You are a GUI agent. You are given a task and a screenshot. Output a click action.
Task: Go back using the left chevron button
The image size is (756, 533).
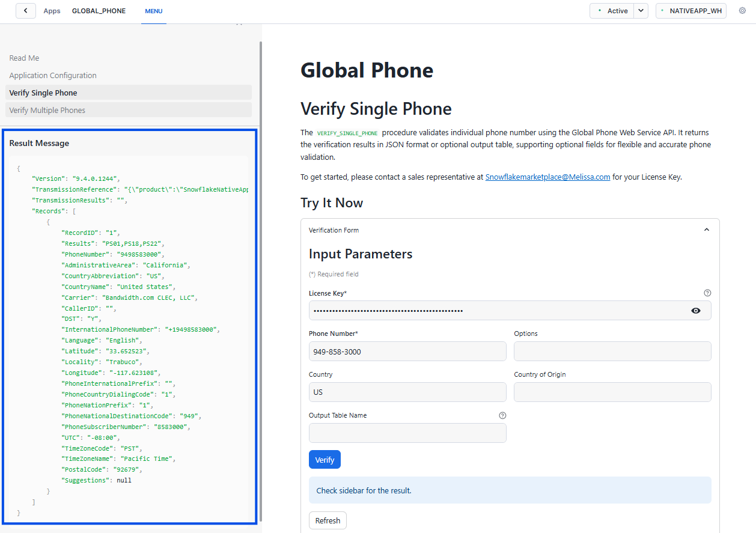tap(26, 11)
